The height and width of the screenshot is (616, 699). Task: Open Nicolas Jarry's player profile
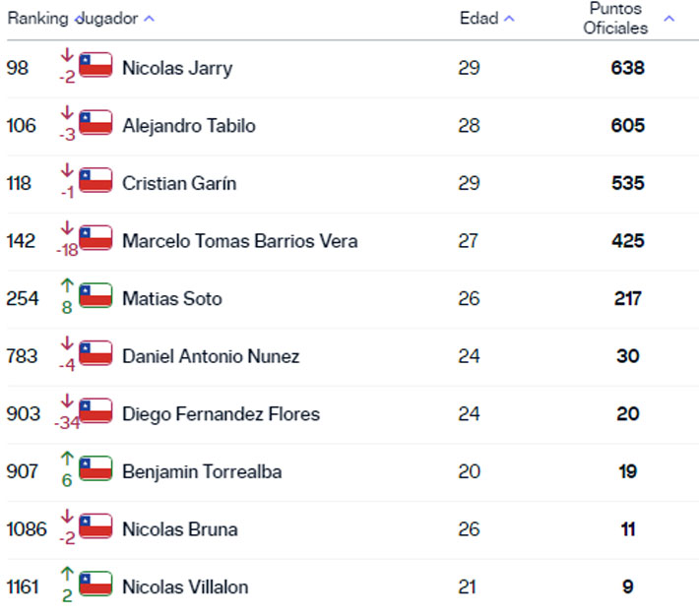[177, 68]
